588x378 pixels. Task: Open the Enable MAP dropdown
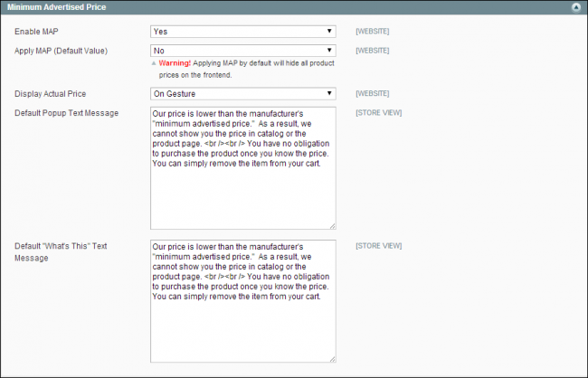pyautogui.click(x=243, y=32)
